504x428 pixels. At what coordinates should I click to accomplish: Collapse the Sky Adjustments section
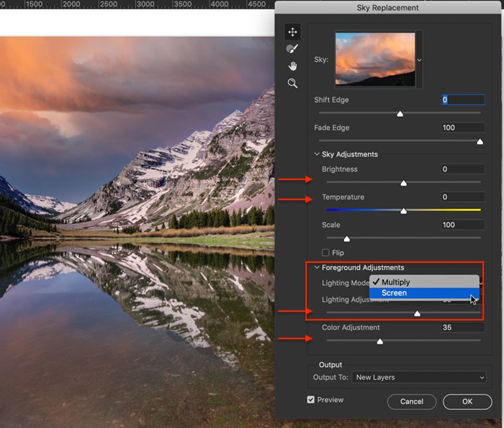[316, 154]
